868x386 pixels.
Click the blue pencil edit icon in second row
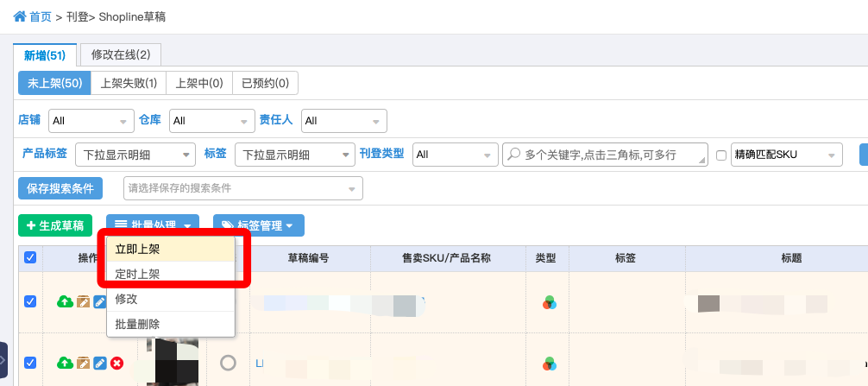pos(99,364)
